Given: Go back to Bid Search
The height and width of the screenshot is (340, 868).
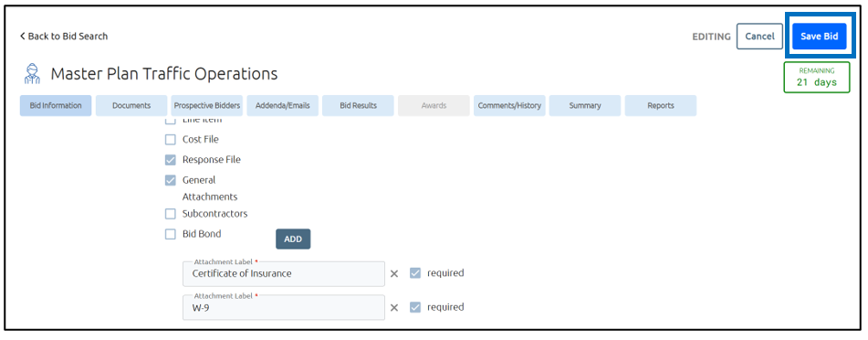Looking at the screenshot, I should pyautogui.click(x=64, y=36).
